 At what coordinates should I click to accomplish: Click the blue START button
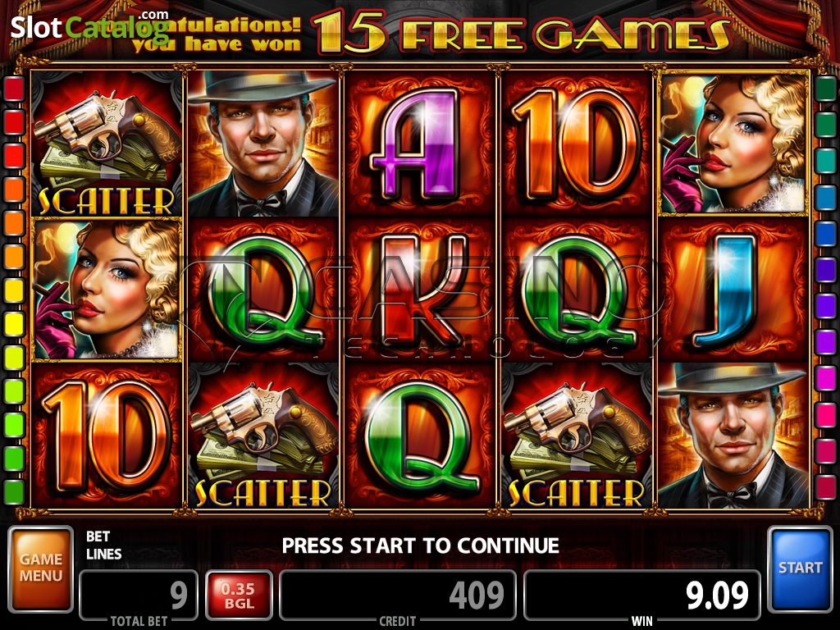pos(800,569)
